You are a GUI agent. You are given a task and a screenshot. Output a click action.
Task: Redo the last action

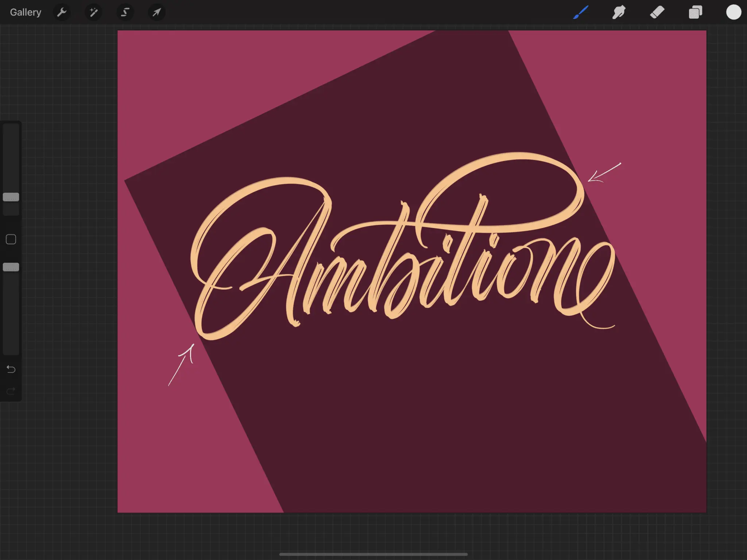point(11,391)
